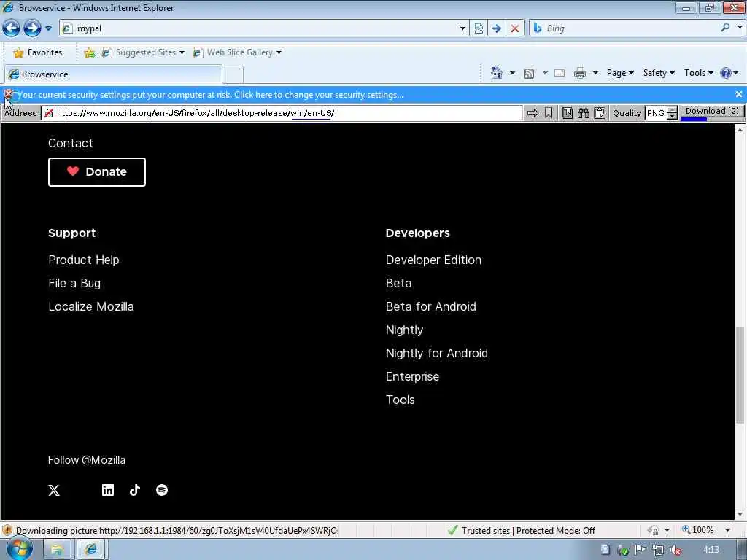Click the TikTok social icon
This screenshot has height=560, width=747.
135,490
